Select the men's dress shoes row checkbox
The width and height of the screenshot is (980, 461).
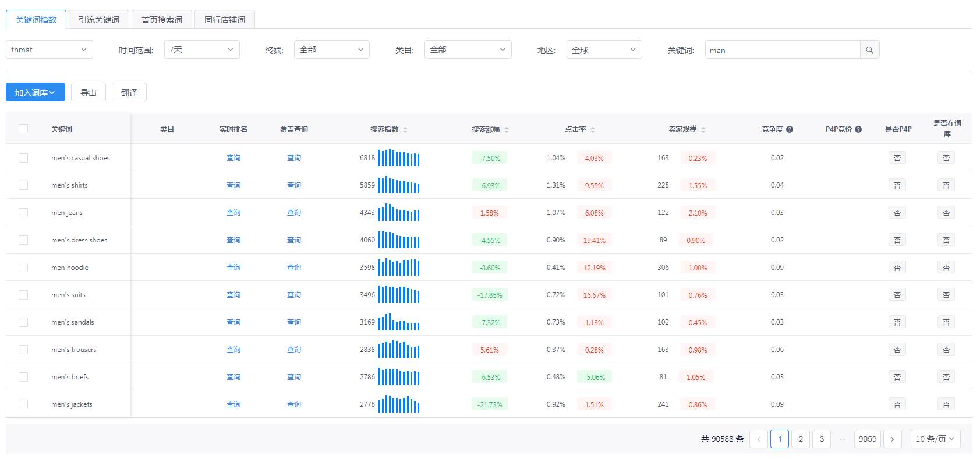pos(23,240)
